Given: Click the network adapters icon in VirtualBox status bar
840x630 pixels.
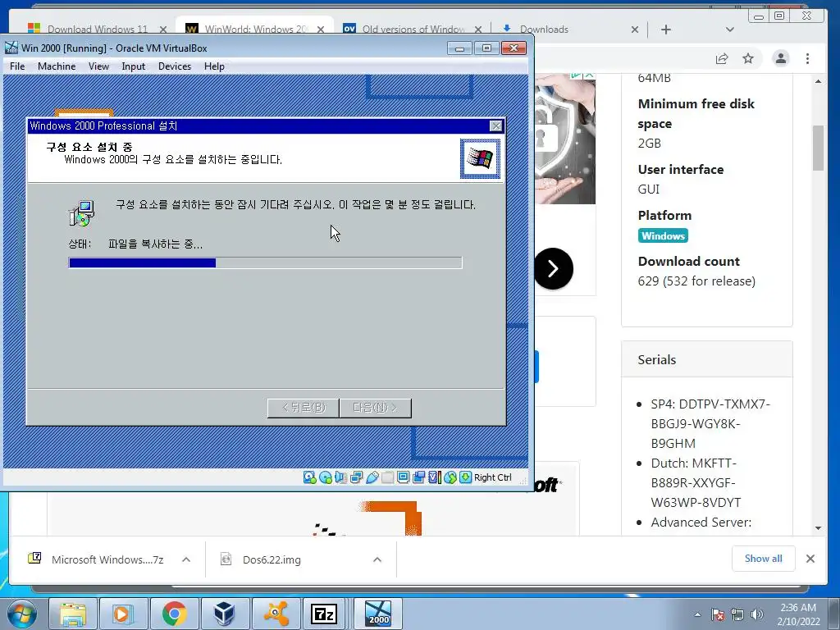Looking at the screenshot, I should click(356, 477).
